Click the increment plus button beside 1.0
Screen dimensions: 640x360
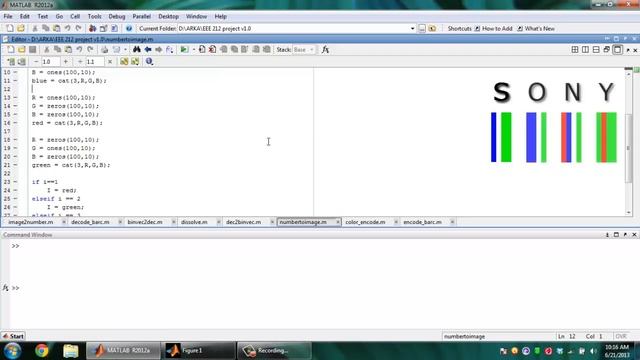click(x=66, y=62)
